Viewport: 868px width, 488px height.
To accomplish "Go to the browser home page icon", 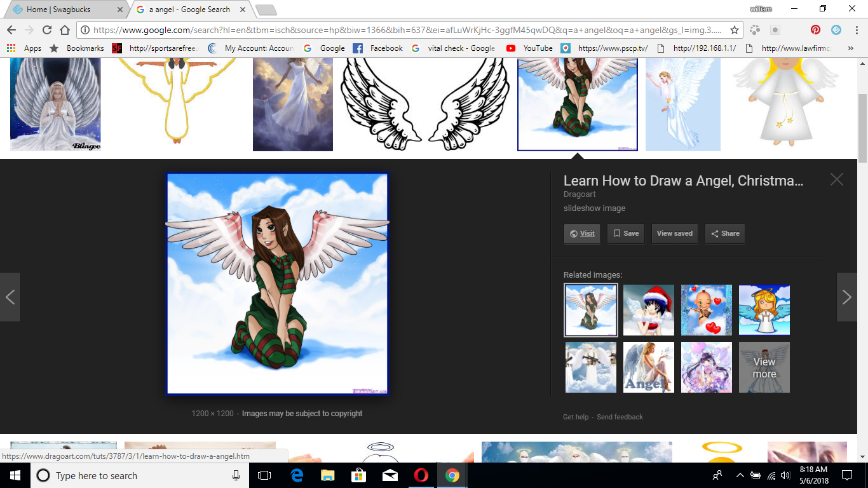I will click(64, 30).
